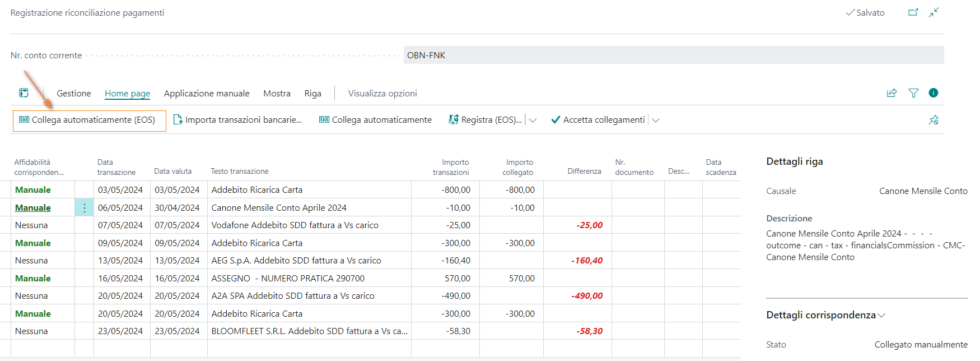Click the difference value -160,40
Viewport: 980px width, 361px height.
point(587,261)
